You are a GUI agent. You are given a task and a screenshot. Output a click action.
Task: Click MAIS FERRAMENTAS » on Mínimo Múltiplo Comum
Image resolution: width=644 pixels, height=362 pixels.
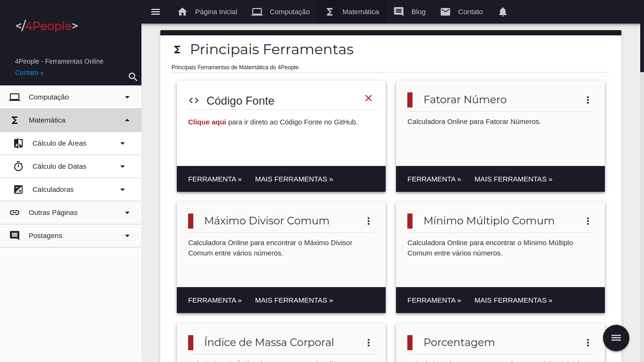tap(513, 300)
